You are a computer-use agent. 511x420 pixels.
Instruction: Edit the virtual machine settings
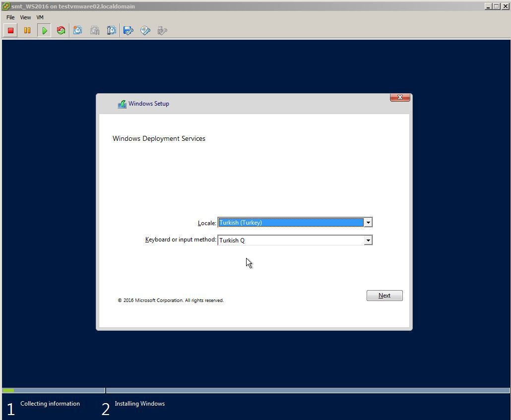click(x=128, y=30)
